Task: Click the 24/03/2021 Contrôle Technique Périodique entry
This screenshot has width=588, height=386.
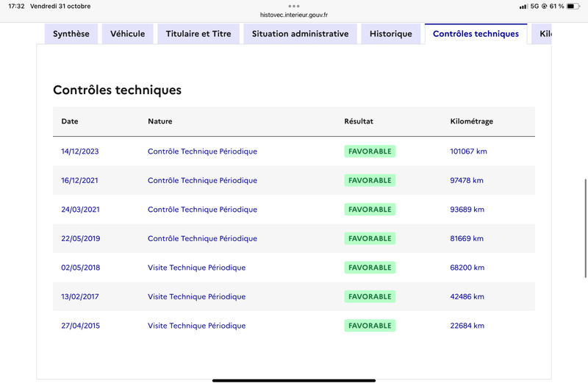Action: pos(202,210)
